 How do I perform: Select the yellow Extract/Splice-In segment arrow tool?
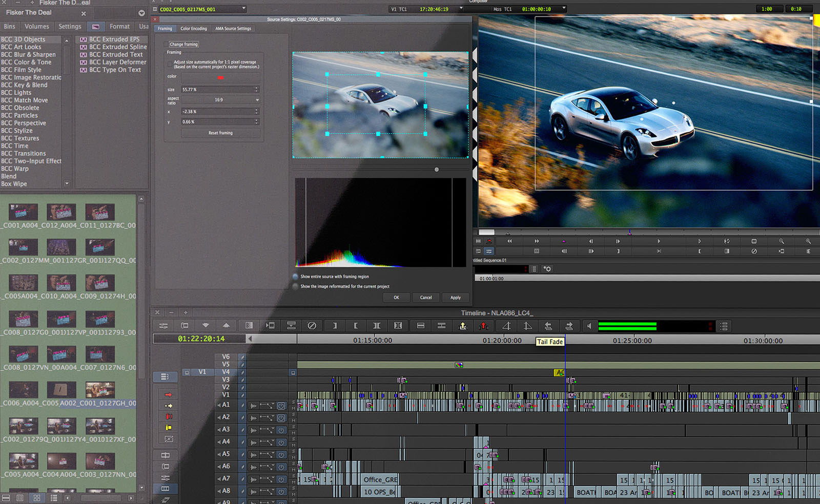point(168,406)
